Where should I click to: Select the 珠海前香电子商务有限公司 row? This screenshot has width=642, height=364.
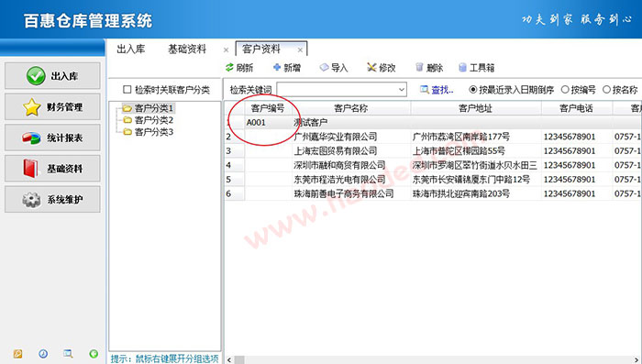point(433,193)
